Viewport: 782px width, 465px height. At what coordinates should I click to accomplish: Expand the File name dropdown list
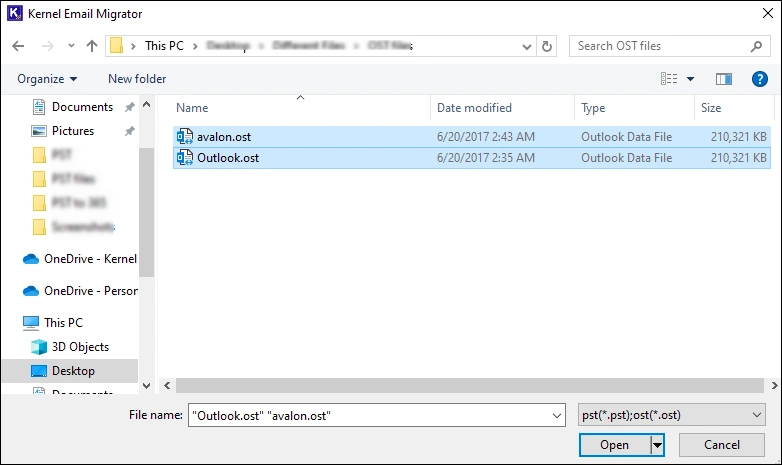557,416
